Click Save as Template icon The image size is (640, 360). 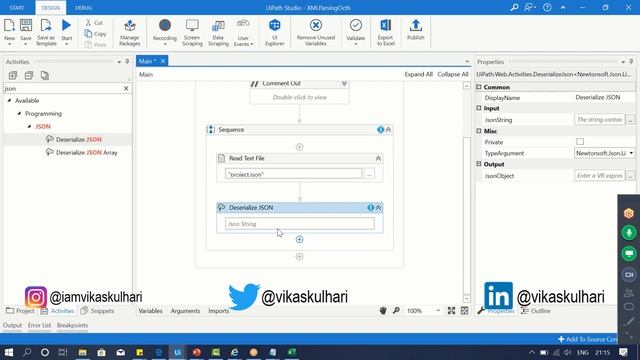point(46,31)
